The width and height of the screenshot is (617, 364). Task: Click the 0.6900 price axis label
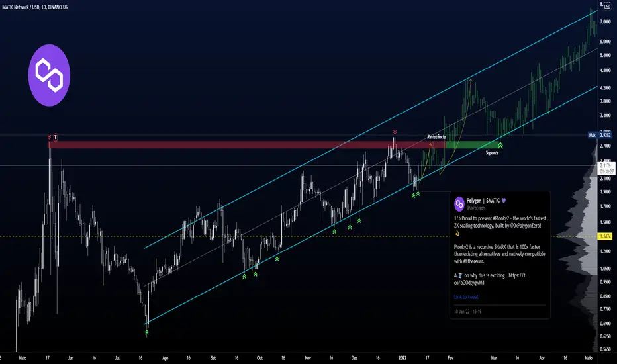click(x=605, y=324)
